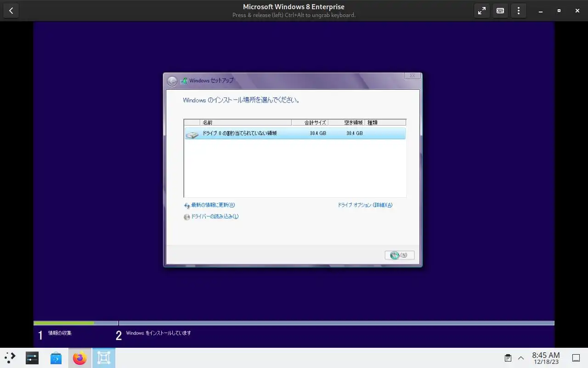The height and width of the screenshot is (368, 588).
Task: Click the ドライバーの読み込み load driver link
Action: coord(215,217)
